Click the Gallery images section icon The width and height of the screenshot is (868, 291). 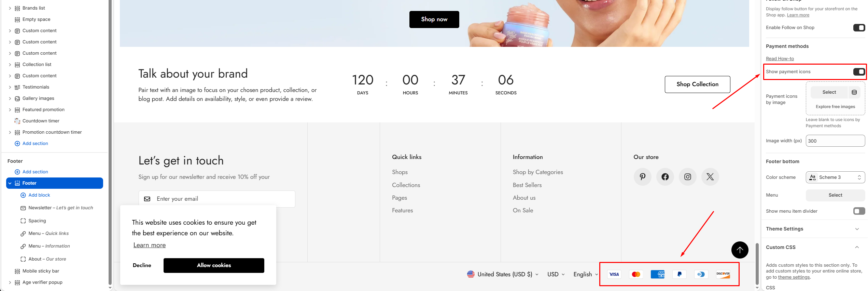(17, 98)
